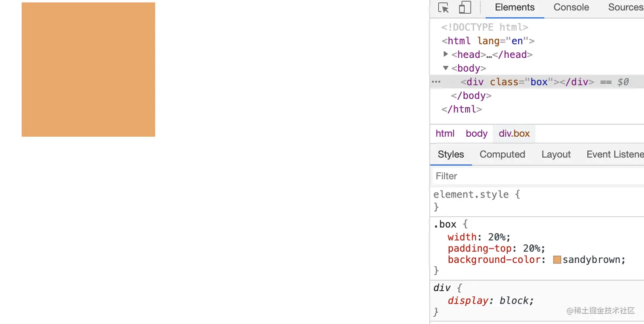Collapse the body node in DOM tree
The image size is (644, 324).
(x=446, y=68)
